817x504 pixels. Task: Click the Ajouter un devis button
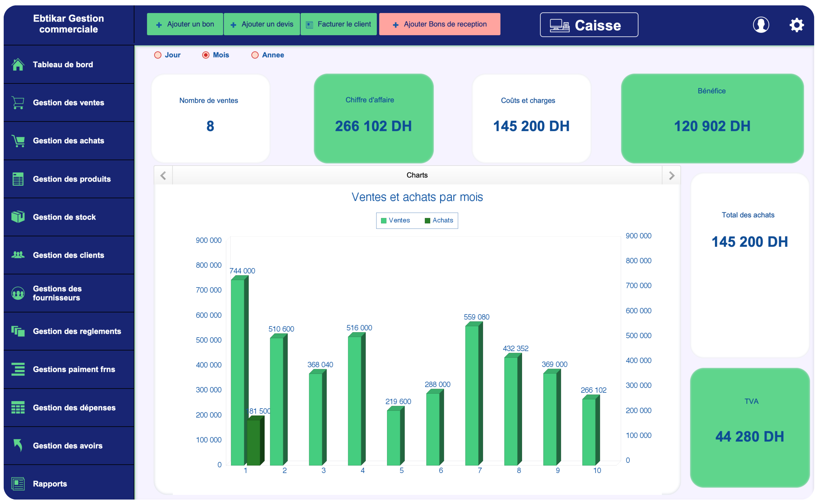(261, 24)
